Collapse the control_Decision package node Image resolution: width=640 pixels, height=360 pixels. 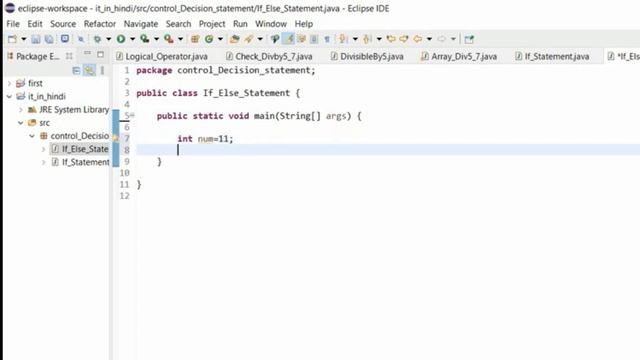(x=32, y=136)
